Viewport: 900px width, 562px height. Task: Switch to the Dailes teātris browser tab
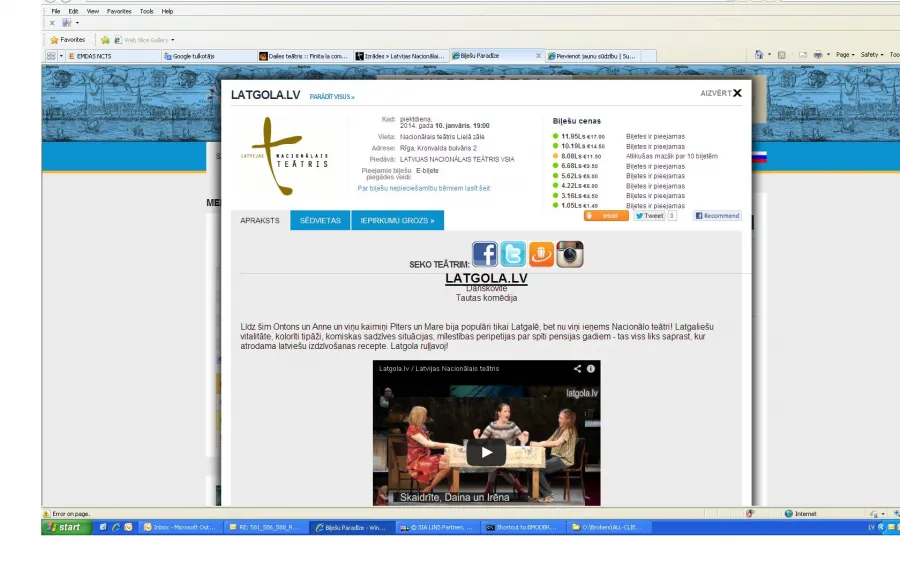pyautogui.click(x=304, y=56)
